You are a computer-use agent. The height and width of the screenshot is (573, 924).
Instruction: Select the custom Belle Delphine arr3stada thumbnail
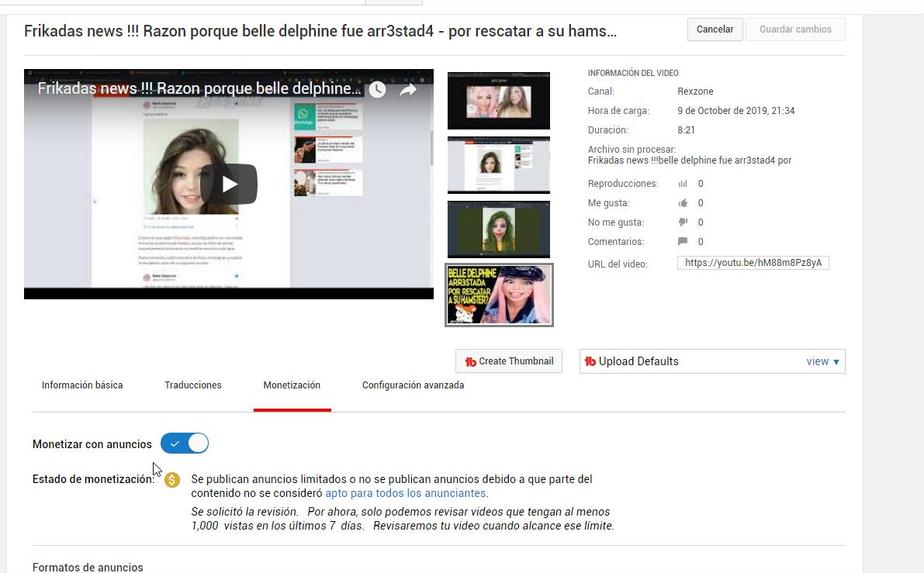click(x=499, y=295)
